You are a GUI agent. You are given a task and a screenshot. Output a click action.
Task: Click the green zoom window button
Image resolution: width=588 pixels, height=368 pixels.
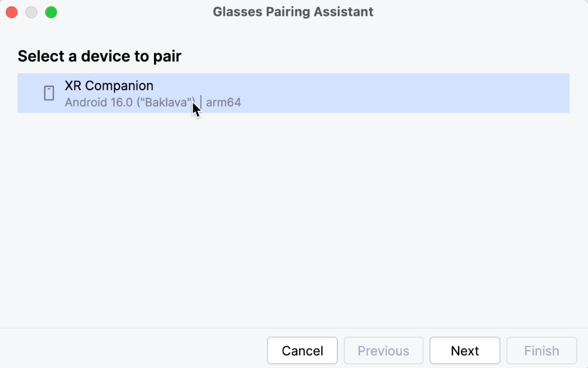51,12
